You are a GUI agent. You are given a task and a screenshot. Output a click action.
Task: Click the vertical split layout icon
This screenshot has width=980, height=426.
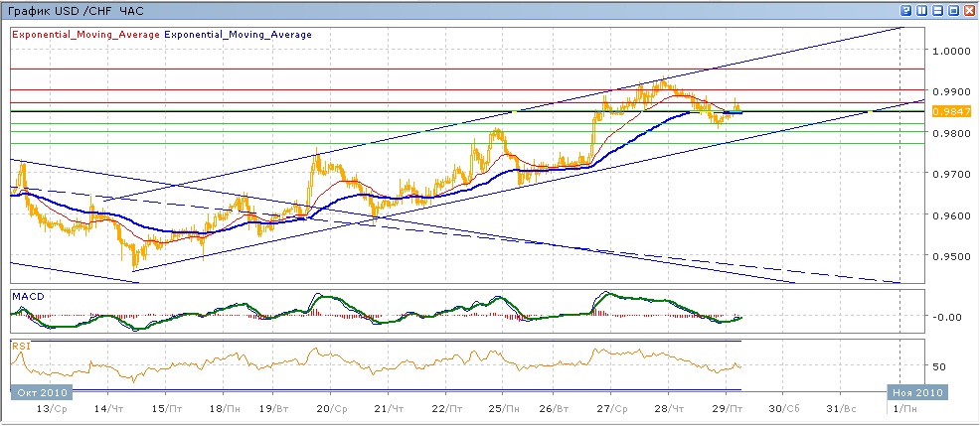[921, 10]
